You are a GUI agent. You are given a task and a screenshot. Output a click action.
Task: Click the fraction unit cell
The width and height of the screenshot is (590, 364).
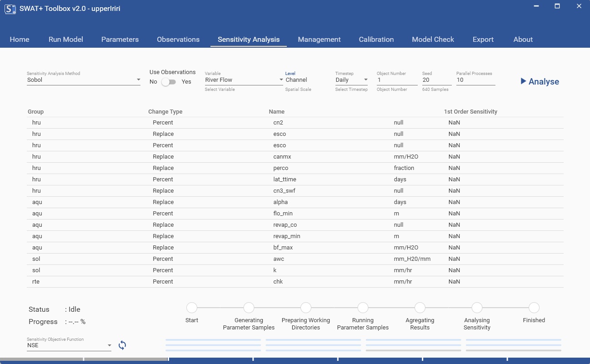404,168
